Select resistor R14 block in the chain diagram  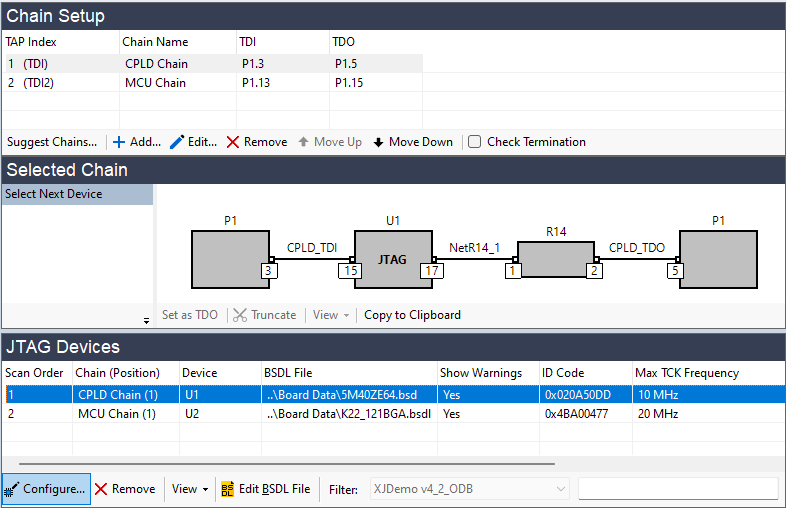coord(556,259)
